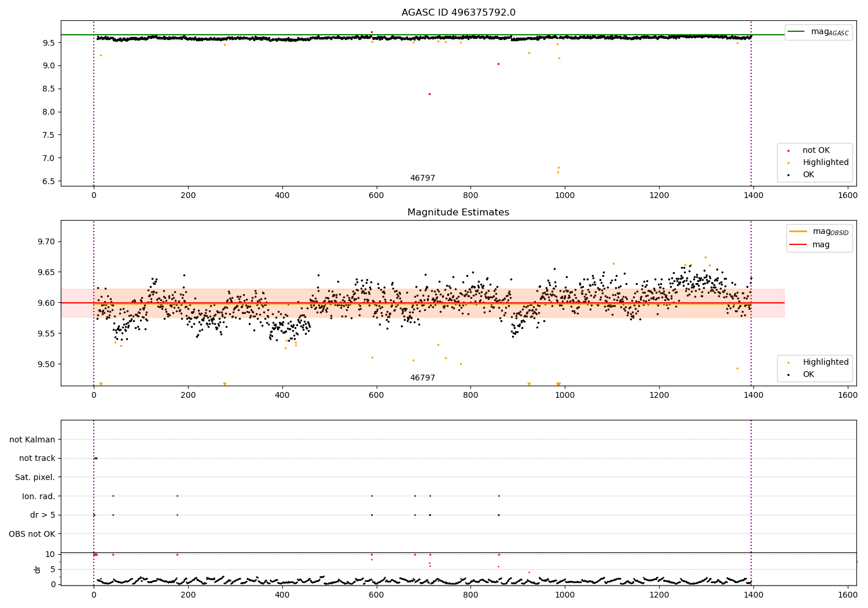Click the '7.5' y-axis tick on top plot
This screenshot has width=868, height=608.
(x=49, y=135)
